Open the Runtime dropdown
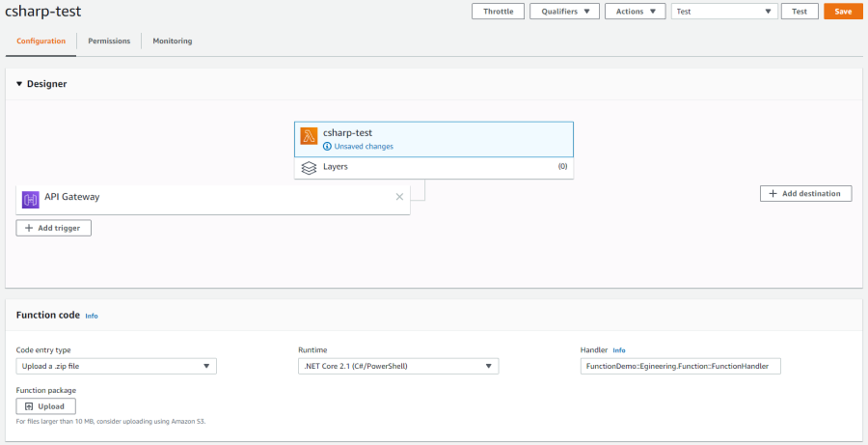 [398, 366]
